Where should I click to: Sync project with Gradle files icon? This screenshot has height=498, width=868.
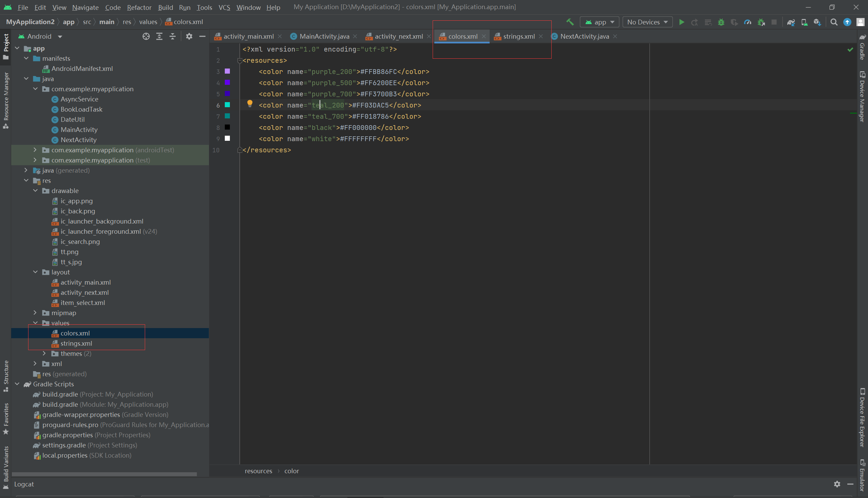tap(791, 22)
